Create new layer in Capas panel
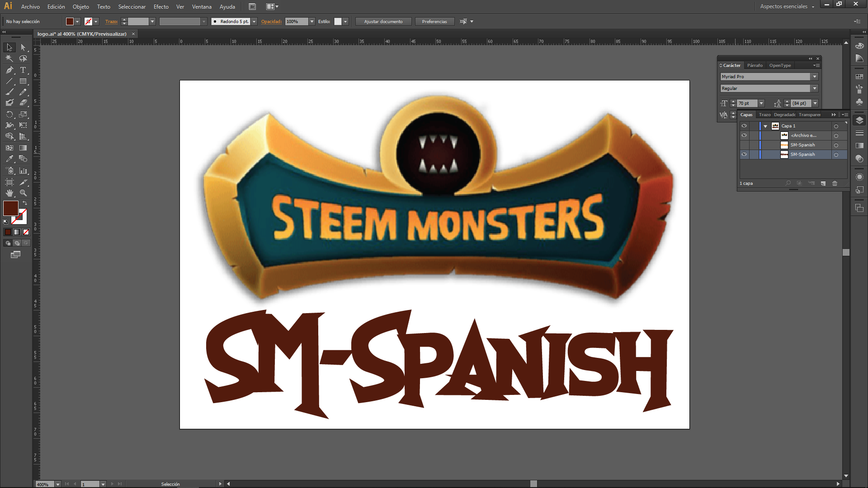This screenshot has width=868, height=488. click(823, 183)
